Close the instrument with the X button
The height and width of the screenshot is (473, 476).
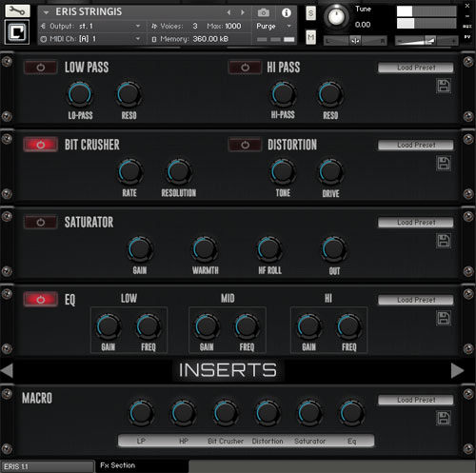467,6
